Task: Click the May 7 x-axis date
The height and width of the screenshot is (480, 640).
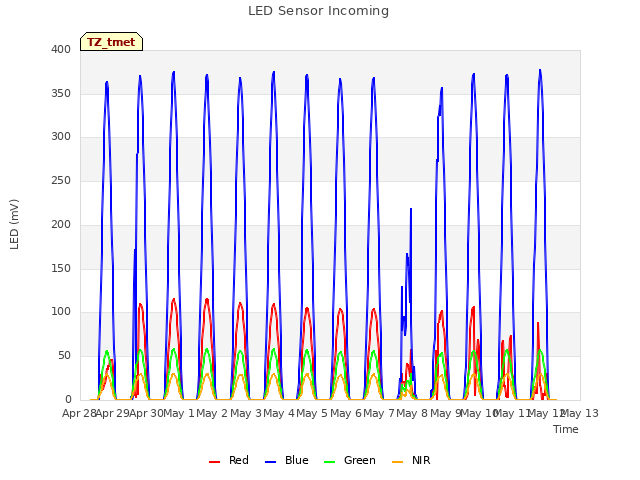Action: (x=379, y=413)
